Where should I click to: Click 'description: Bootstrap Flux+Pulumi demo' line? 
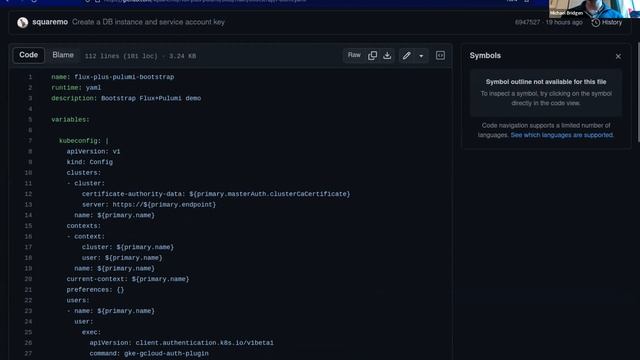(x=126, y=98)
